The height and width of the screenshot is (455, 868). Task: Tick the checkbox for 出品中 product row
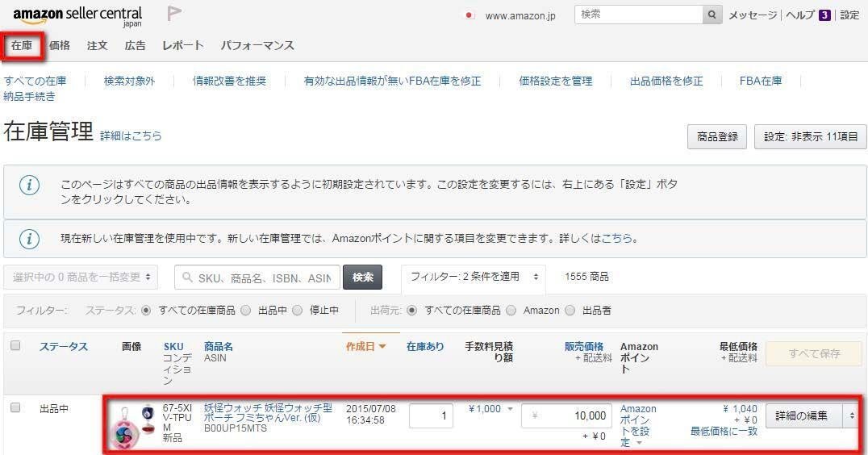pos(15,407)
